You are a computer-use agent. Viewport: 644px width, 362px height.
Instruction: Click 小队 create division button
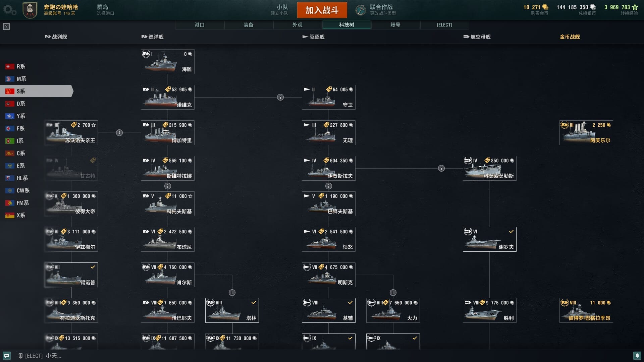(280, 10)
